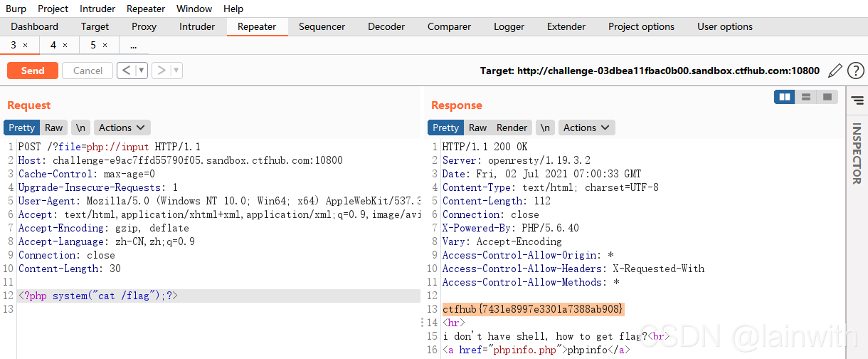The image size is (868, 359).
Task: Switch to the Dashboard tab
Action: coord(35,26)
